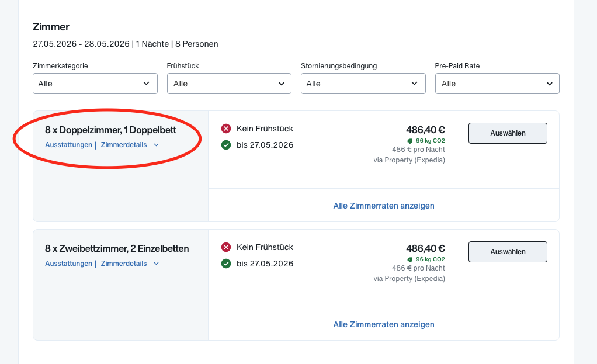Click the 486,40 € price for Zweibettzimmer
597x364 pixels.
[x=425, y=248]
